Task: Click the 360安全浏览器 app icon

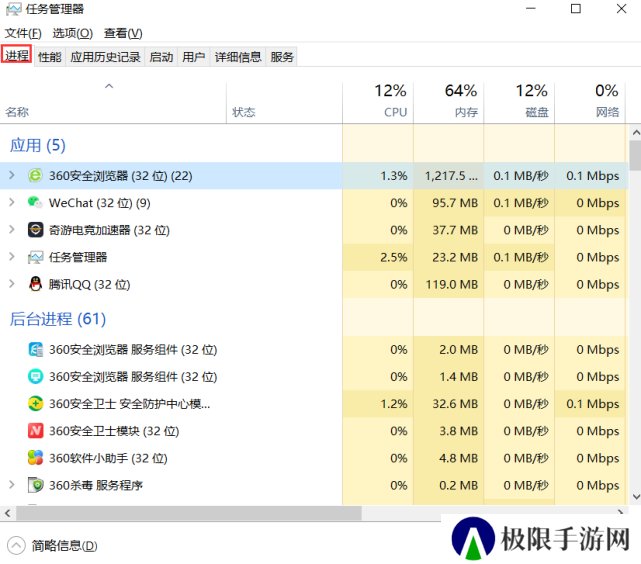Action: tap(35, 176)
